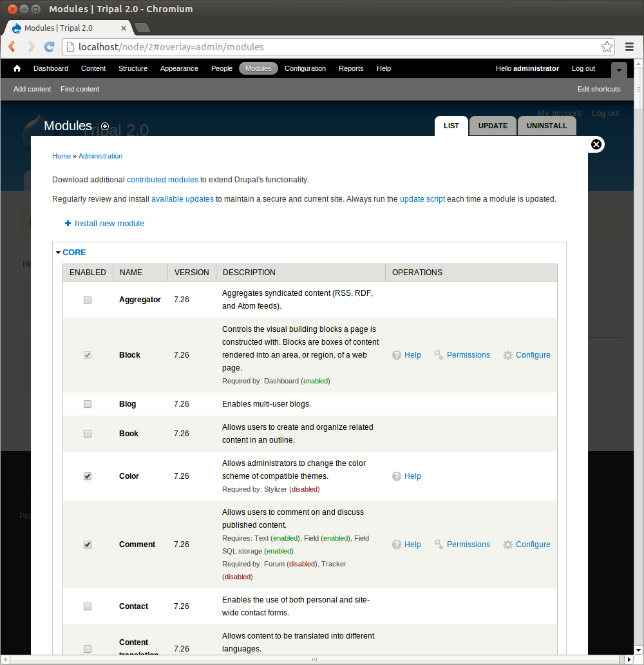The width and height of the screenshot is (644, 665).
Task: Switch to the UNINSTALL tab
Action: pos(547,126)
